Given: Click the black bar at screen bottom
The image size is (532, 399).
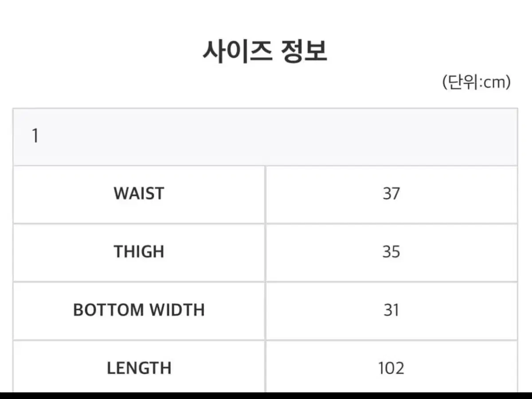Looking at the screenshot, I should click(266, 395).
